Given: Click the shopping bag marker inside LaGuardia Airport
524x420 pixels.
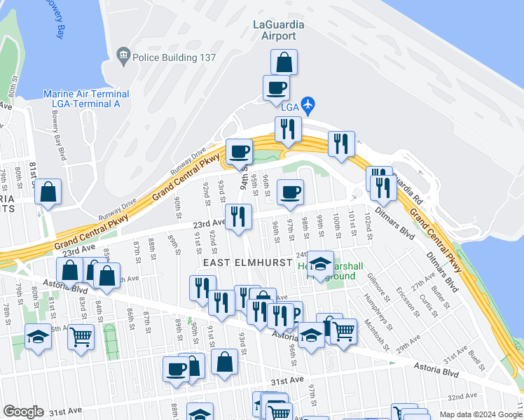Looking at the screenshot, I should [x=284, y=62].
